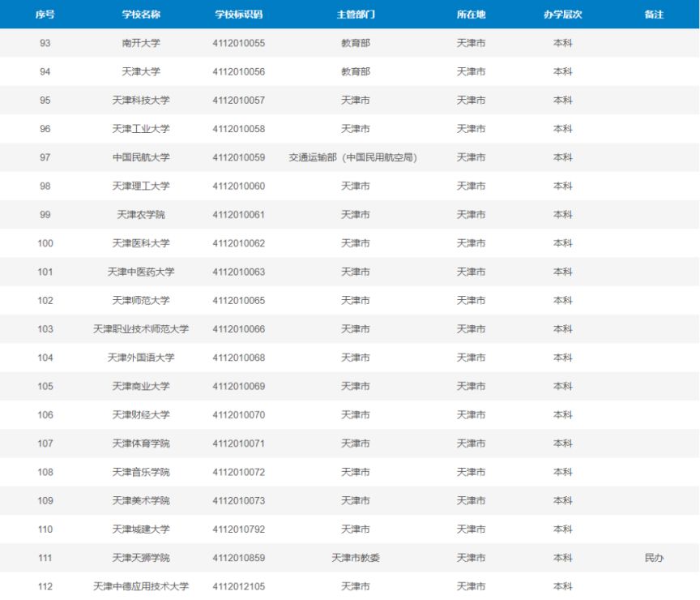The height and width of the screenshot is (600, 700).
Task: Select the school name 天津商业大学
Action: (x=141, y=386)
